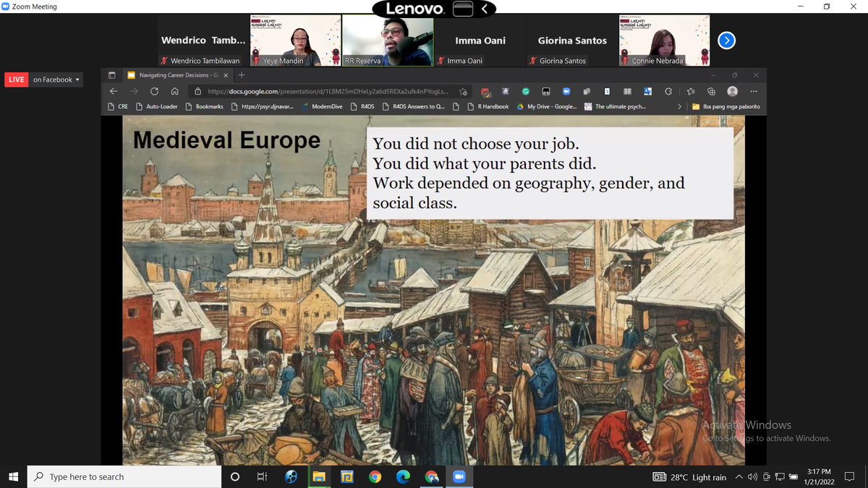Open File Explorer from the taskbar
The height and width of the screenshot is (488, 868).
[319, 476]
